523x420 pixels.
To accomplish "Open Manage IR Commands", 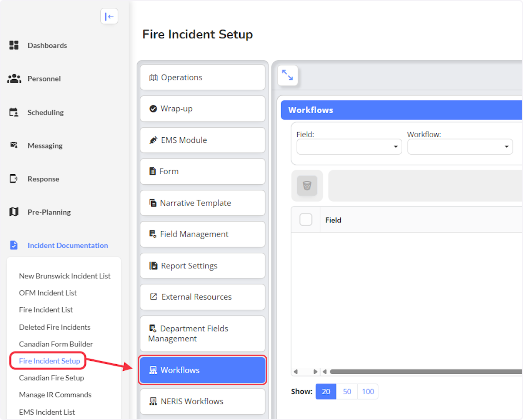I will pos(55,395).
